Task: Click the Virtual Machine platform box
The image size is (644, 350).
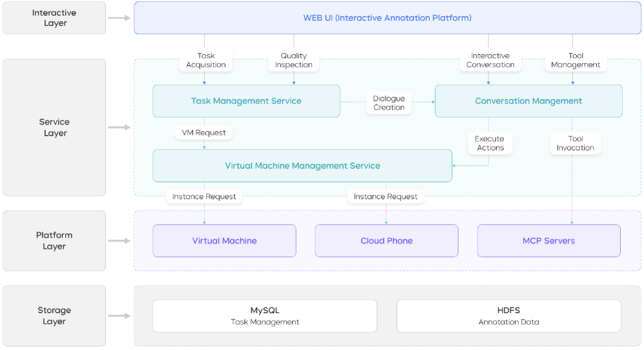Action: [x=224, y=241]
